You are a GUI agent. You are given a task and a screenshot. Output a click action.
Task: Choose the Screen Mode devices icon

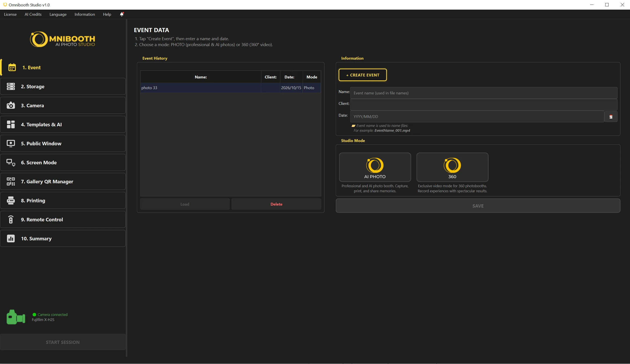pos(11,163)
